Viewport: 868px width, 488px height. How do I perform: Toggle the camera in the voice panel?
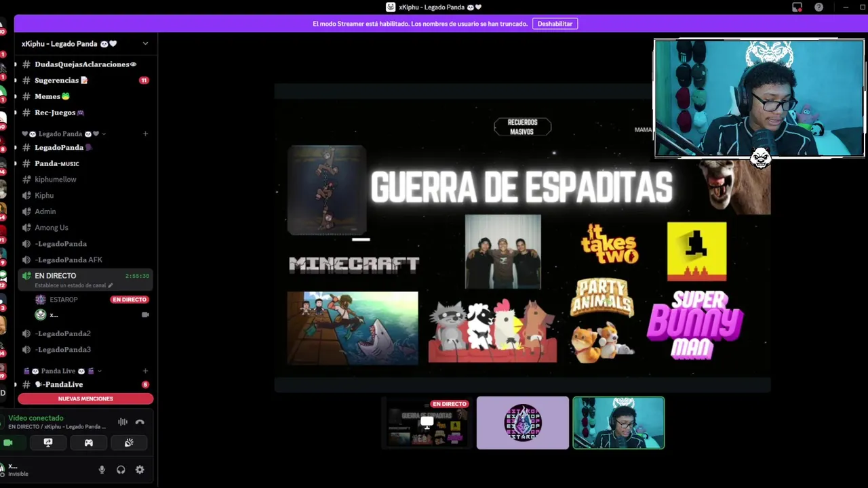8,443
